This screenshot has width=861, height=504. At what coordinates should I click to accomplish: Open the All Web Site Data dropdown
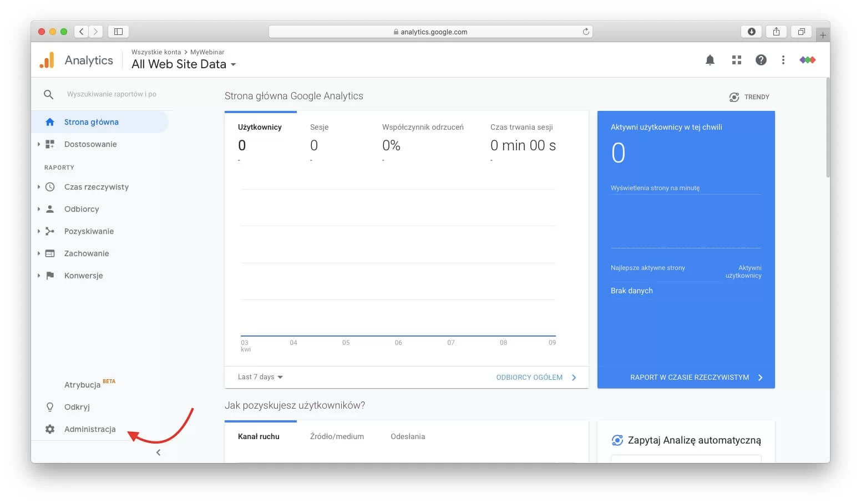[x=184, y=64]
